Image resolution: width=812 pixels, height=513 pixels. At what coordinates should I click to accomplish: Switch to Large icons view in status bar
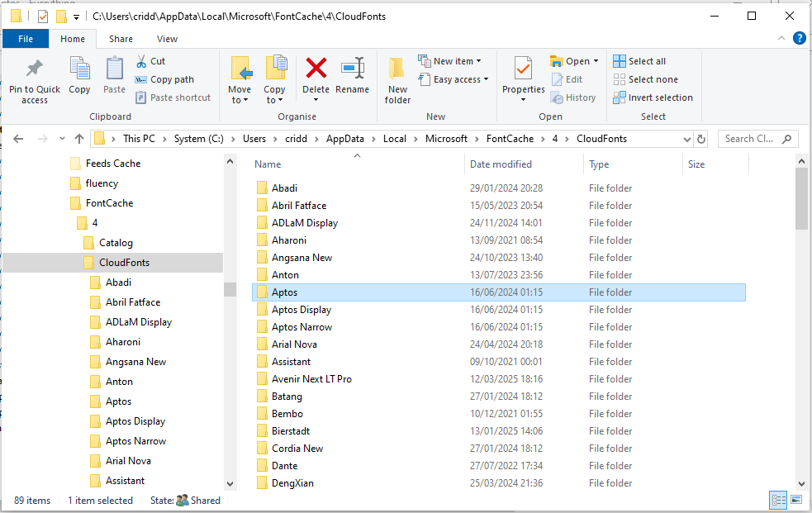tap(796, 500)
